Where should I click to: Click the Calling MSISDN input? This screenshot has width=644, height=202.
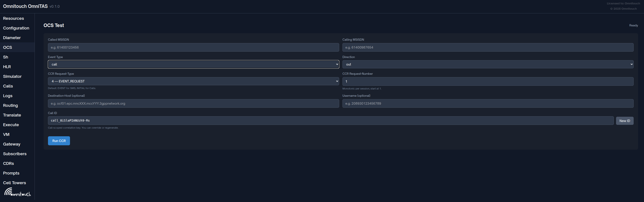tap(487, 47)
